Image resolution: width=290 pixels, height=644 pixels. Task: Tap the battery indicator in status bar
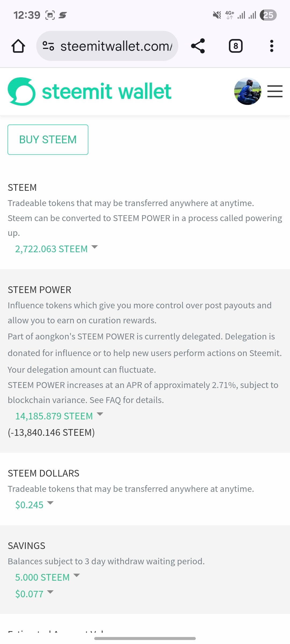click(268, 15)
